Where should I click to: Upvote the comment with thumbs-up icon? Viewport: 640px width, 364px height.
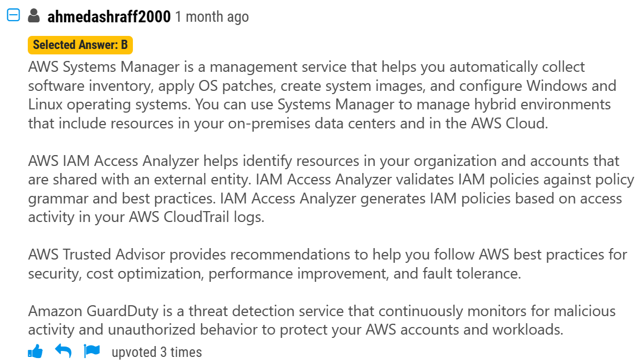coord(35,351)
